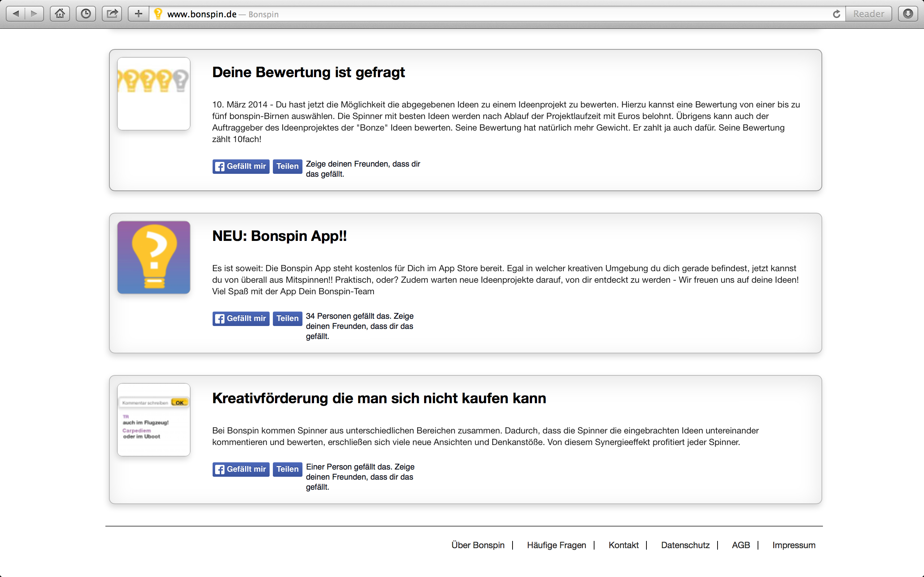The width and height of the screenshot is (924, 577).
Task: Open the light bulb rating thumbnail
Action: click(x=153, y=94)
